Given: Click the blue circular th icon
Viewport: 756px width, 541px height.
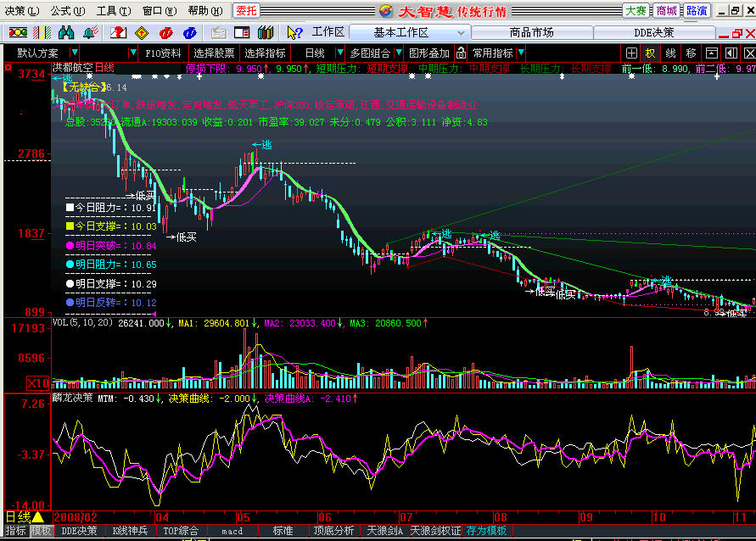Looking at the screenshot, I should [x=189, y=33].
